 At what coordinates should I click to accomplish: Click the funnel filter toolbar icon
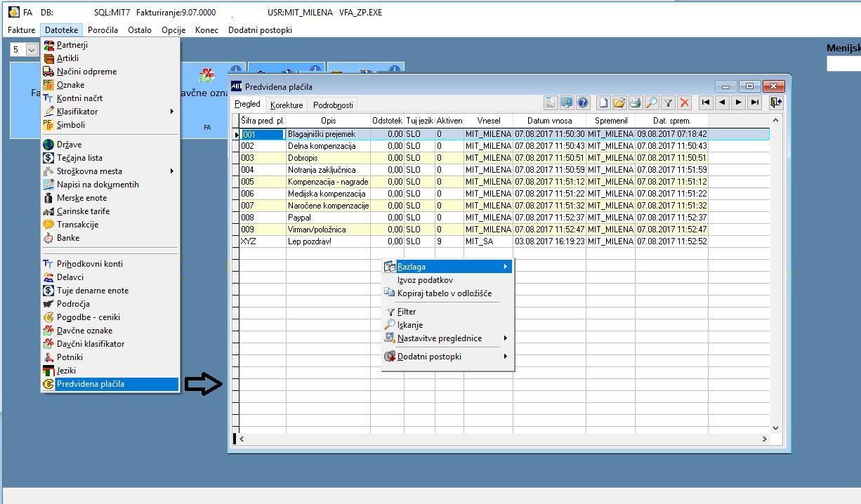(x=668, y=103)
